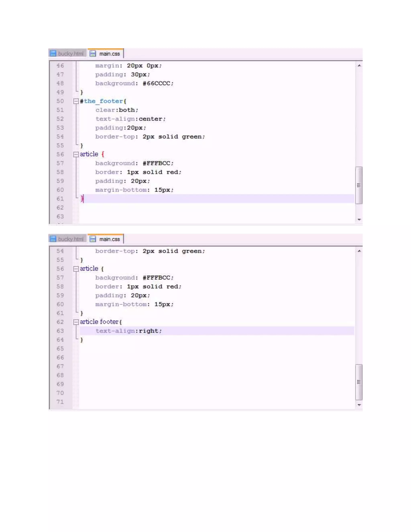This screenshot has width=411, height=532.
Task: Switch to bucky.html tab in upper editor
Action: [x=68, y=54]
